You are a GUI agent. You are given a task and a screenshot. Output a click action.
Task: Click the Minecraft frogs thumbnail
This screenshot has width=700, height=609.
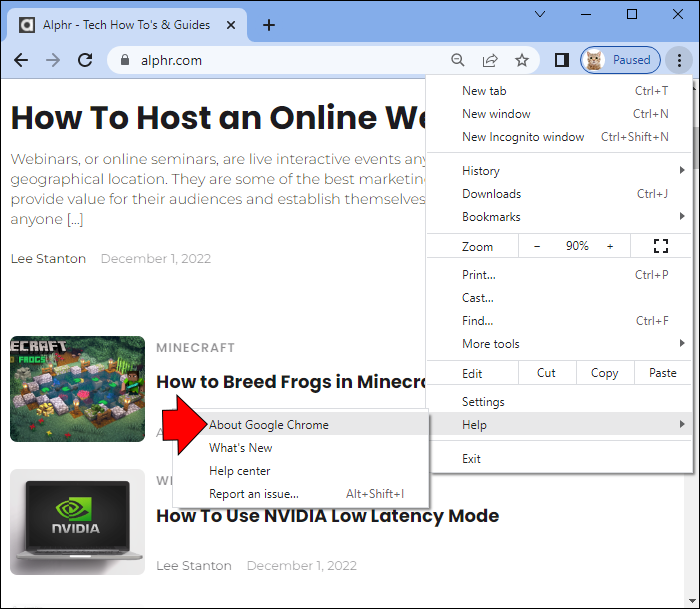[x=77, y=389]
